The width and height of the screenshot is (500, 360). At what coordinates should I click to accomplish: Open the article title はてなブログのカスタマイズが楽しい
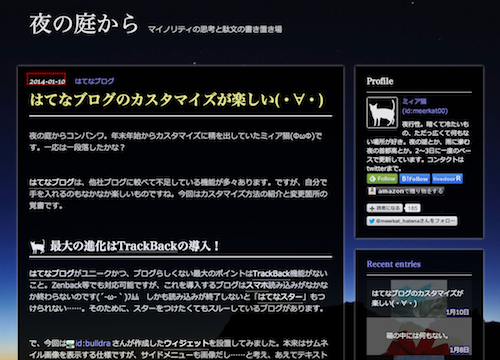coord(177,100)
